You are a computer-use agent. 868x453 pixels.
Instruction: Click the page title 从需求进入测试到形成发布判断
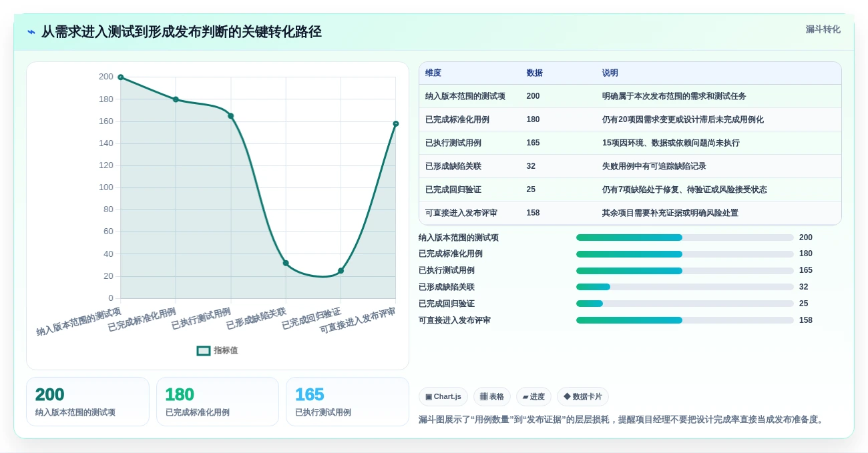tap(182, 31)
